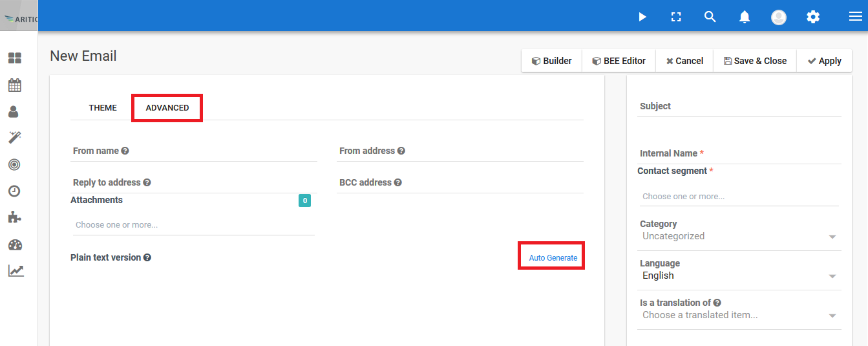Switch to the THEME tab
The image size is (868, 346).
[x=103, y=108]
